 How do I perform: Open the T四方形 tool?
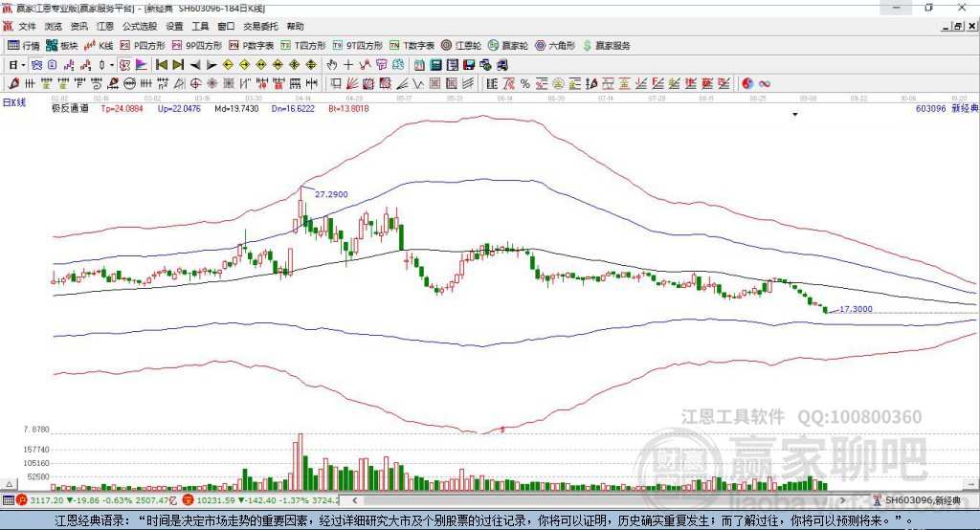pos(303,46)
